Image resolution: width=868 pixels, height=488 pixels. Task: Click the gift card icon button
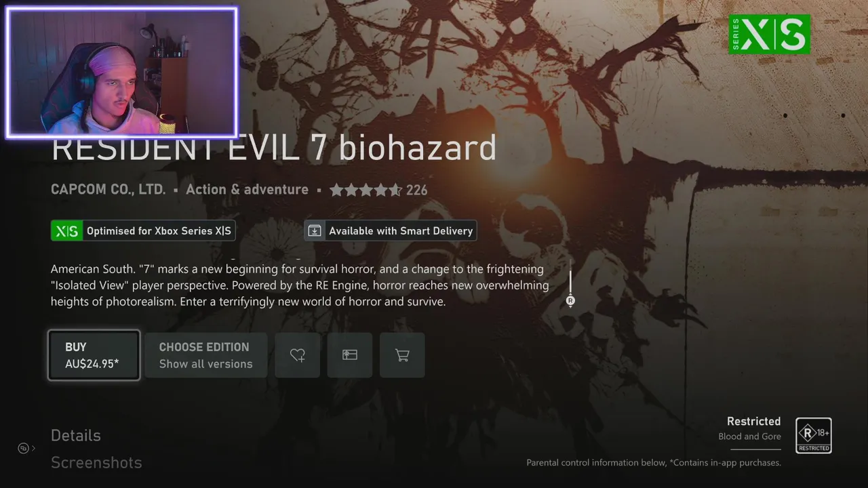tap(350, 355)
